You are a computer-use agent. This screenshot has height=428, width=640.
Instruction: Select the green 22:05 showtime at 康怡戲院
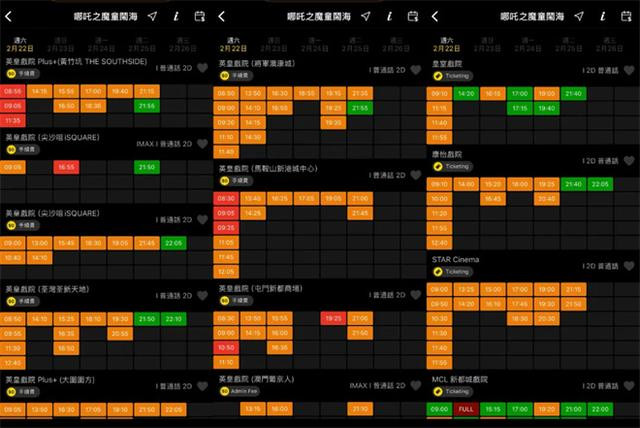point(600,184)
